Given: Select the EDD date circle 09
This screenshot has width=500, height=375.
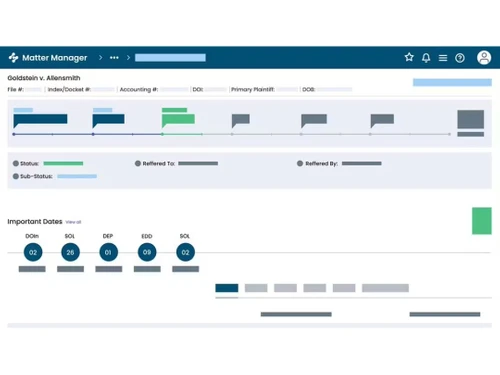Looking at the screenshot, I should (147, 252).
